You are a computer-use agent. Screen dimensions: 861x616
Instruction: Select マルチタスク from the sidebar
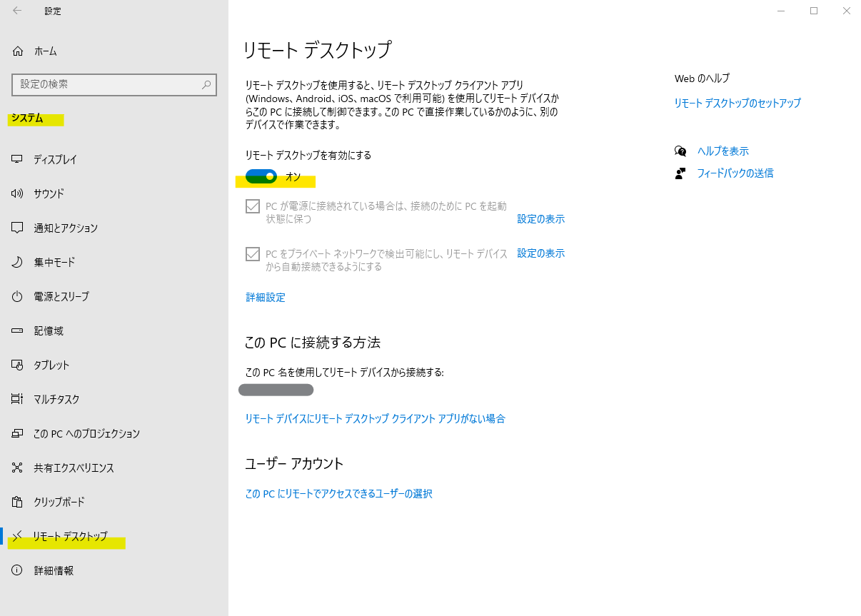[x=56, y=399]
